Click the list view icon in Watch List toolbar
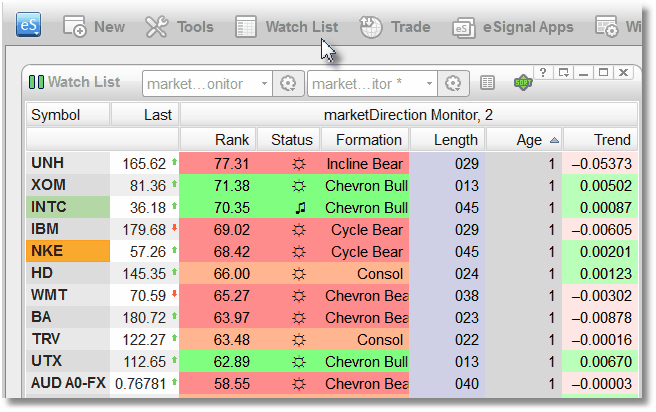The image size is (656, 412). point(487,82)
